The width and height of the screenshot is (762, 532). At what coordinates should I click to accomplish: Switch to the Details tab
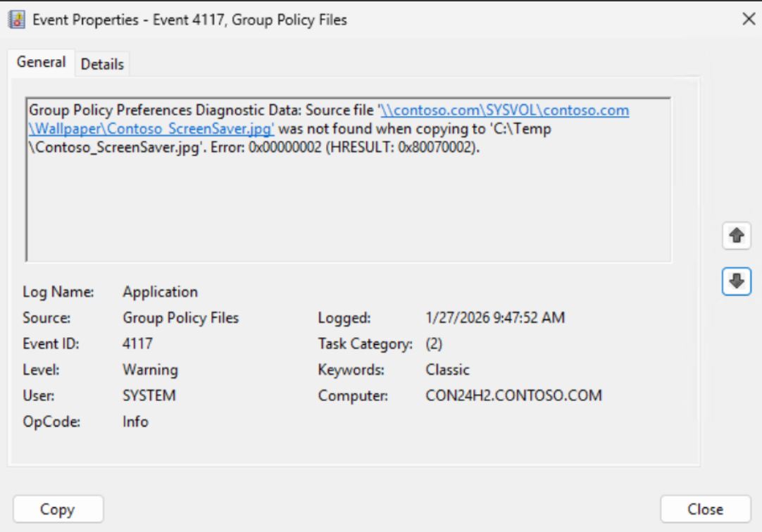(x=102, y=64)
